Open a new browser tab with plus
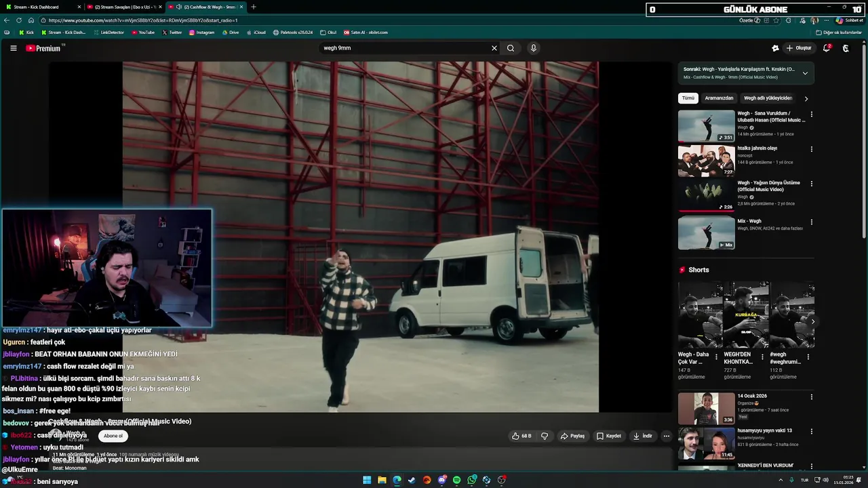This screenshot has width=868, height=488. click(254, 7)
